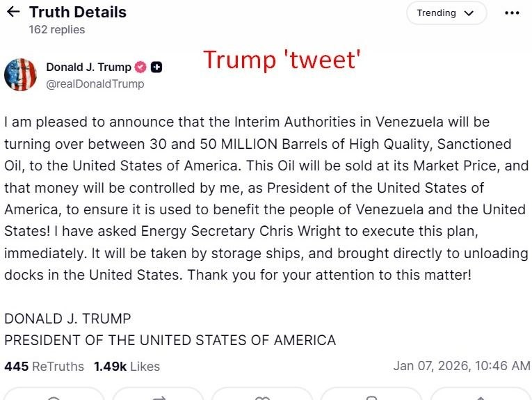Viewport: 532px width, 400px height.
Task: Open the three-dot more options menu
Action: point(512,13)
